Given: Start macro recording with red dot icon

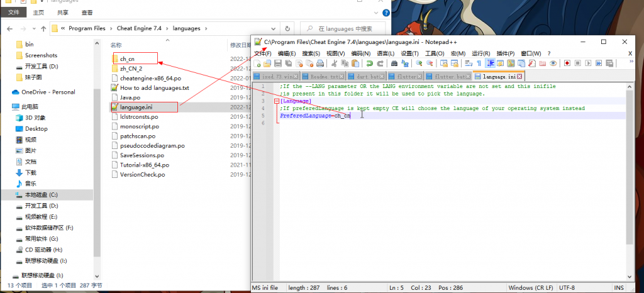Looking at the screenshot, I should [x=567, y=64].
